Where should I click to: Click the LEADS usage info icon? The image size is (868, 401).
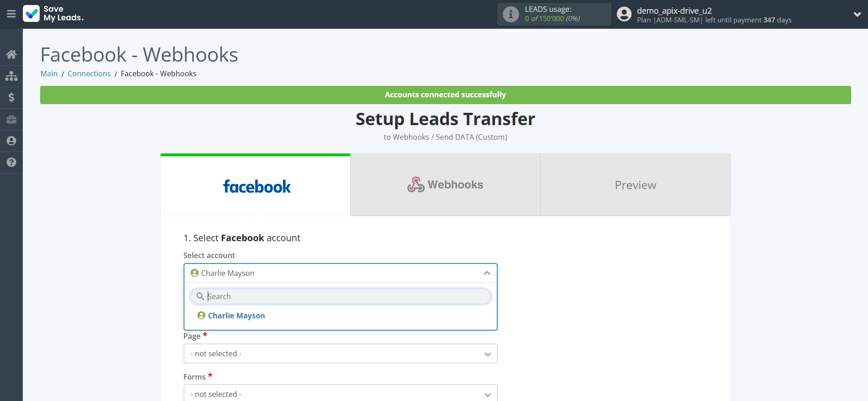click(x=510, y=14)
